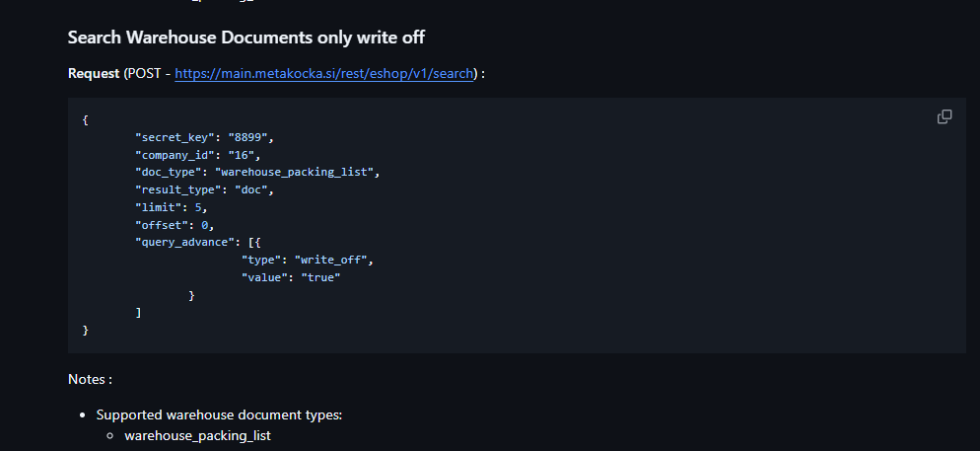
Task: Click the "8899" secret key value
Action: click(248, 137)
